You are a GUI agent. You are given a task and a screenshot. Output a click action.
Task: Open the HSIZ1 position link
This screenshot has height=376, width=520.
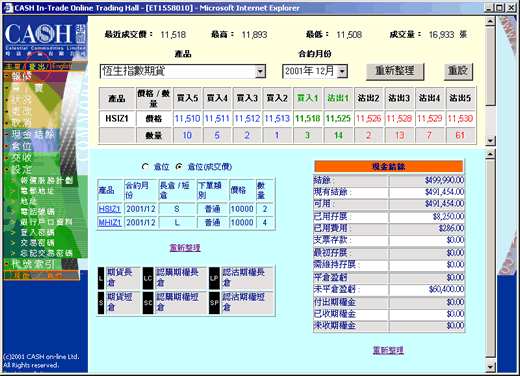[109, 209]
